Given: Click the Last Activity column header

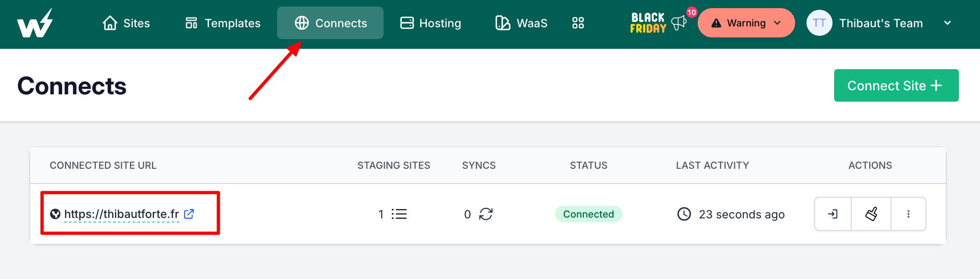Looking at the screenshot, I should pyautogui.click(x=712, y=165).
